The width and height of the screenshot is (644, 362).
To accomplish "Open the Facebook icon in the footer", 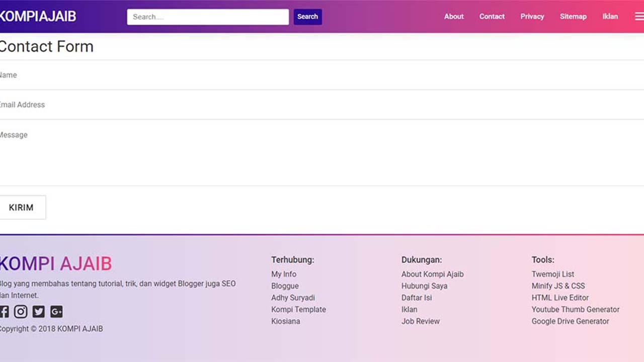I will (4, 312).
